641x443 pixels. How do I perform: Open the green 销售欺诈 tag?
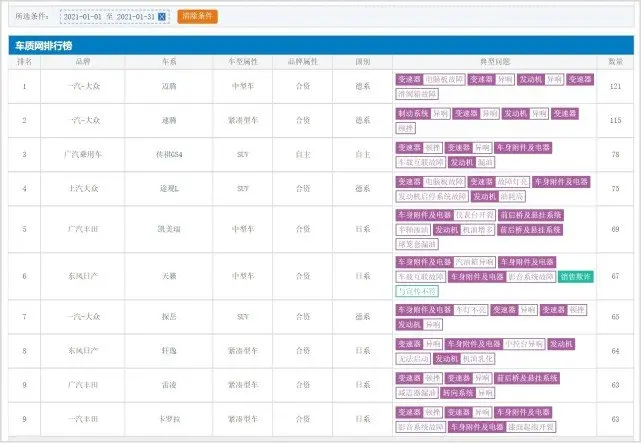(575, 277)
